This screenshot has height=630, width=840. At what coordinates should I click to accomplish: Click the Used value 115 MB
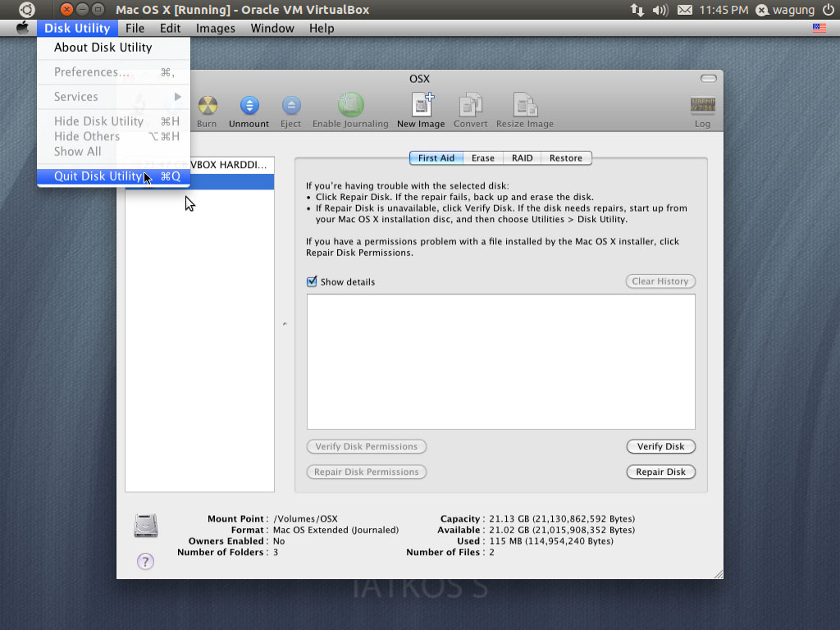pos(551,541)
